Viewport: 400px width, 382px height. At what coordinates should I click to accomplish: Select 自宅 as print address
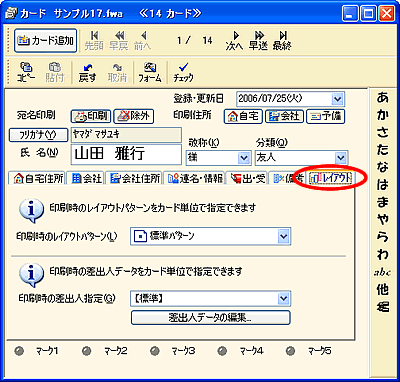click(243, 116)
